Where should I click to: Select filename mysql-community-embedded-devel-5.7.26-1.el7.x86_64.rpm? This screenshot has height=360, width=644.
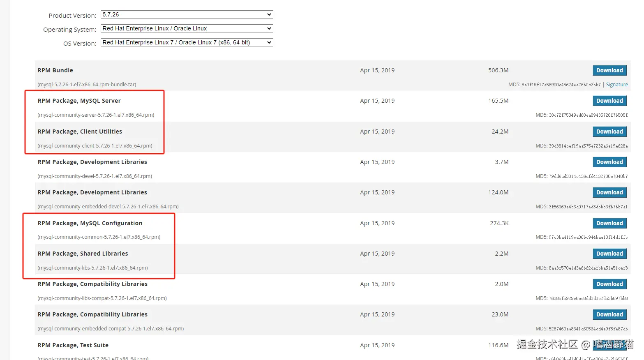(x=108, y=207)
